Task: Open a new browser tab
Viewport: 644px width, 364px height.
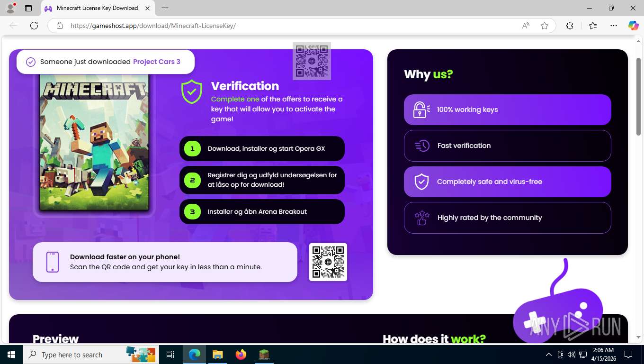Action: click(x=165, y=8)
